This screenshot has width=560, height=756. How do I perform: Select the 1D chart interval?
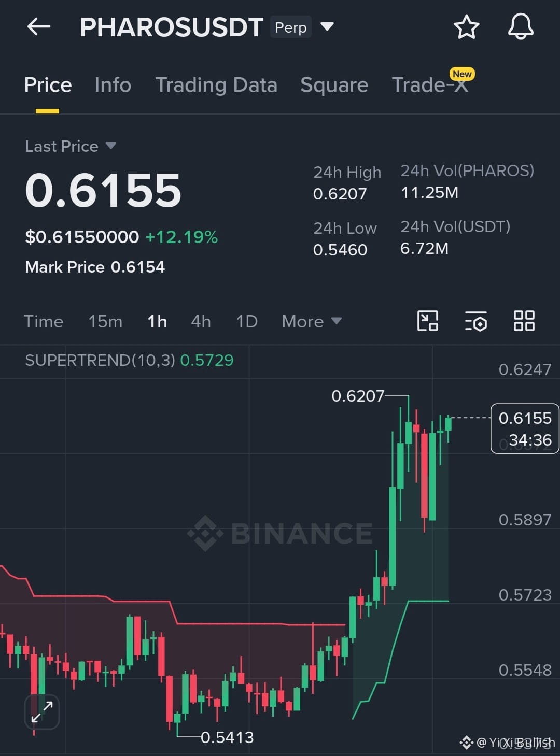tap(247, 321)
